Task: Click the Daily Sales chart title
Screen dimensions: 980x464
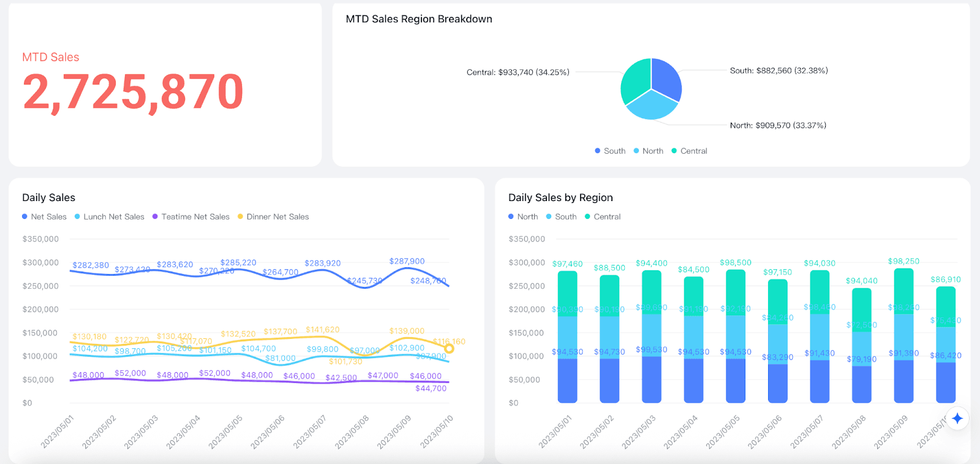Action: coord(48,197)
